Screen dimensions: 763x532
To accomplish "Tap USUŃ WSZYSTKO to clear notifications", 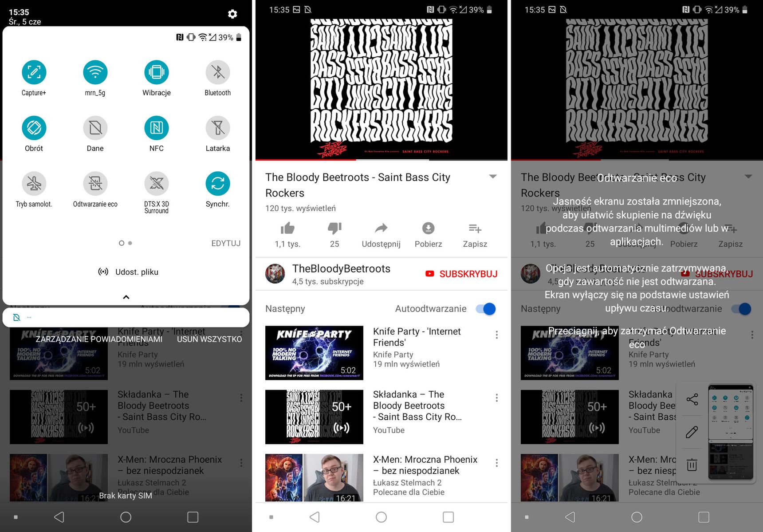I will click(209, 339).
